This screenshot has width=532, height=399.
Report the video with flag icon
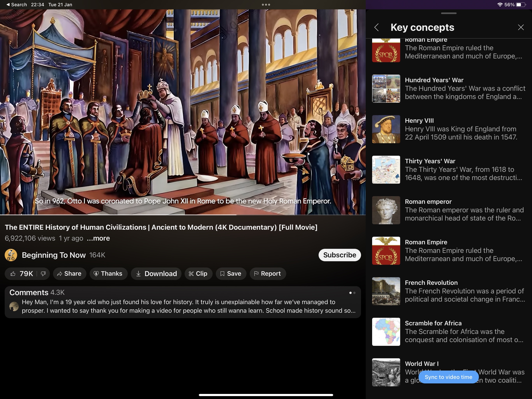(267, 274)
